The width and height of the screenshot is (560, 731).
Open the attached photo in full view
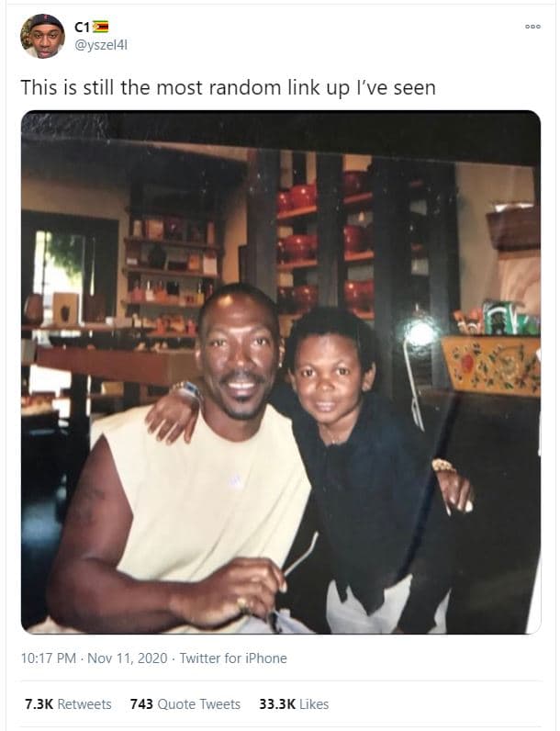pyautogui.click(x=281, y=372)
